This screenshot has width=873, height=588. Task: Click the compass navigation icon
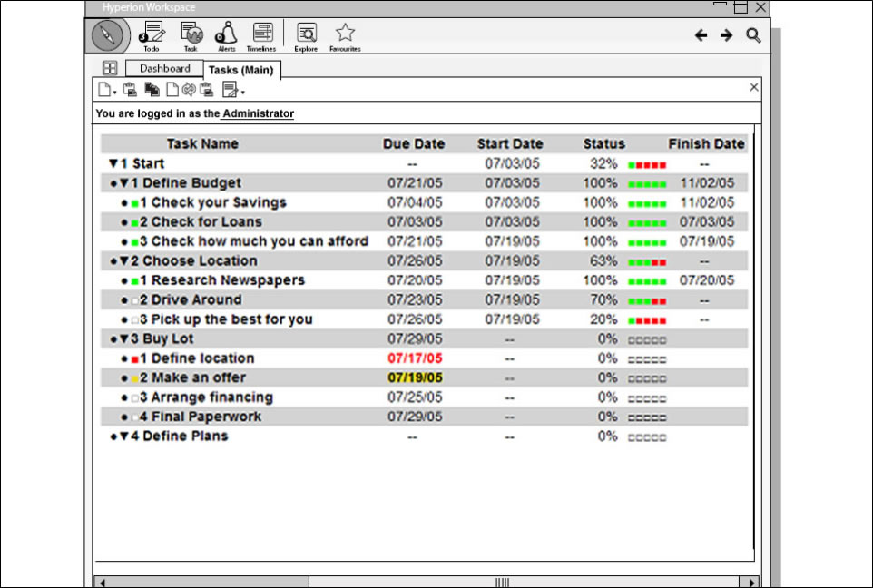pos(107,35)
